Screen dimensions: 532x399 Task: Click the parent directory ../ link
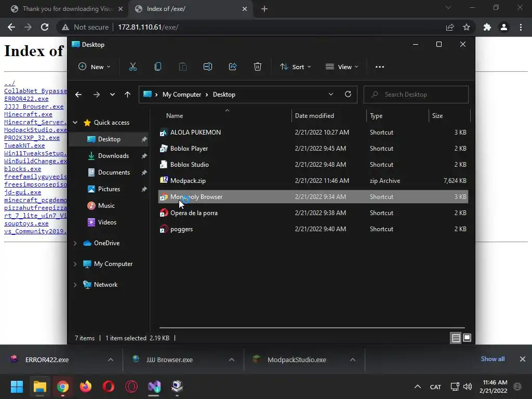coord(9,83)
